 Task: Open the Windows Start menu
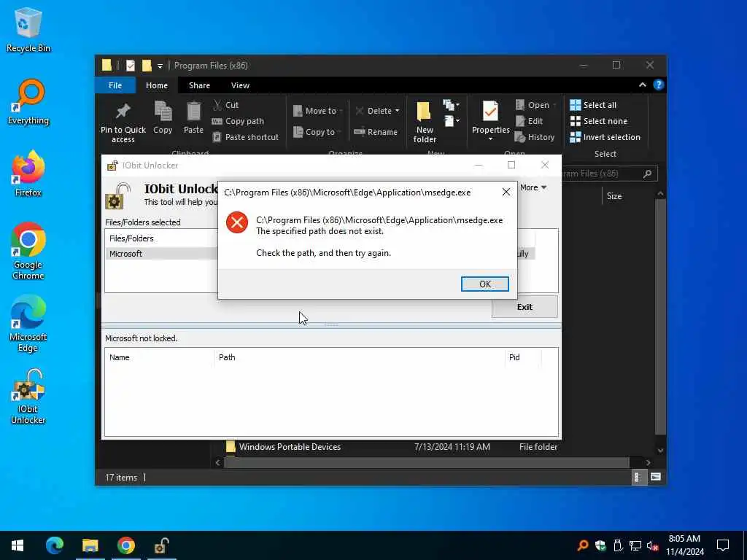point(18,545)
